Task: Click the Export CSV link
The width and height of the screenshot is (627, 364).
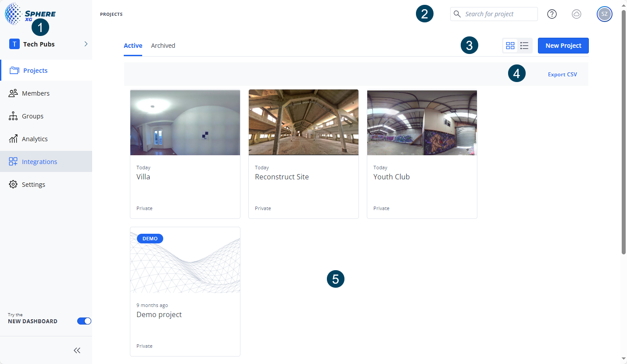Action: (x=563, y=75)
